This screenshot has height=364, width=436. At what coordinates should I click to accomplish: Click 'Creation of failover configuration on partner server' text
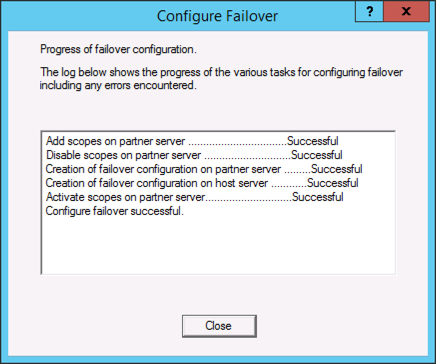pyautogui.click(x=163, y=169)
